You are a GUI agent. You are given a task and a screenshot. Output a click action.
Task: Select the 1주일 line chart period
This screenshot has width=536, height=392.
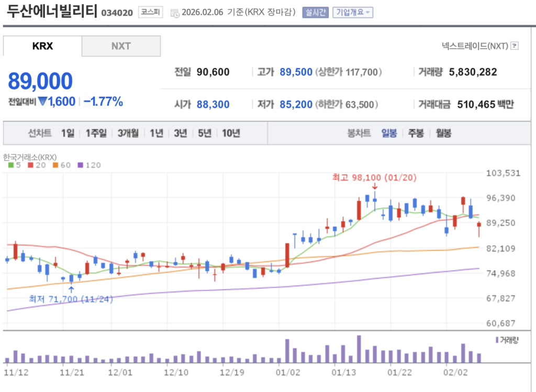coord(96,133)
